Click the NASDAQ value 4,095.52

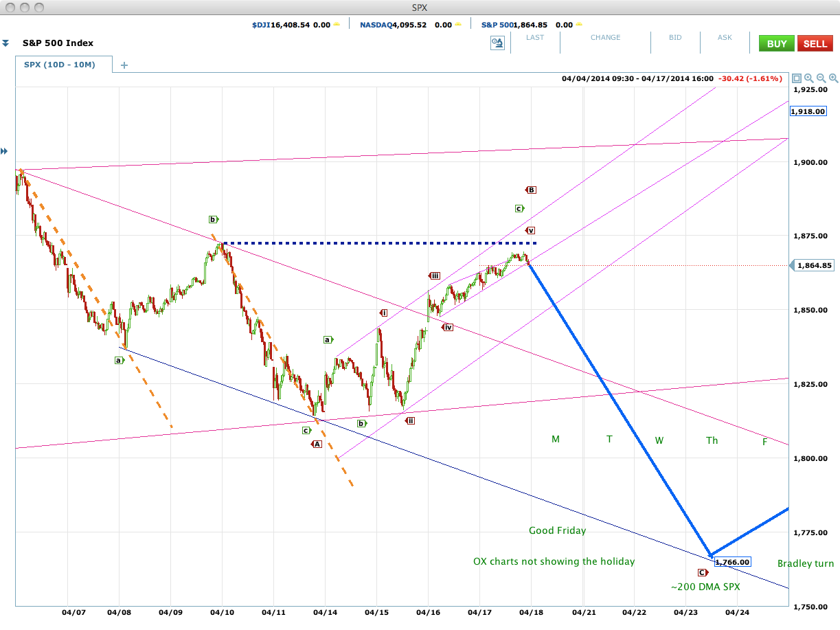pyautogui.click(x=409, y=25)
